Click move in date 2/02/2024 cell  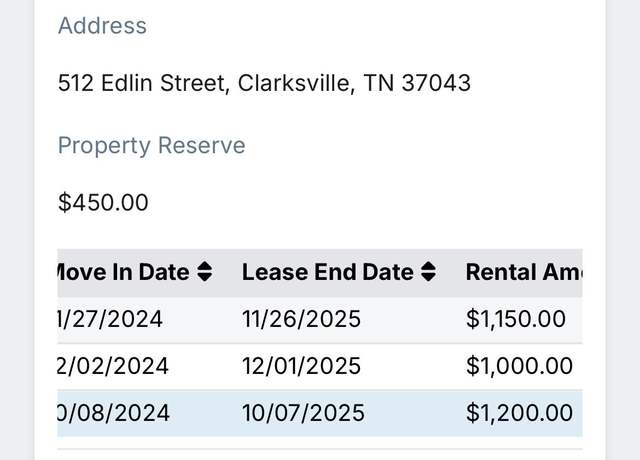point(113,366)
